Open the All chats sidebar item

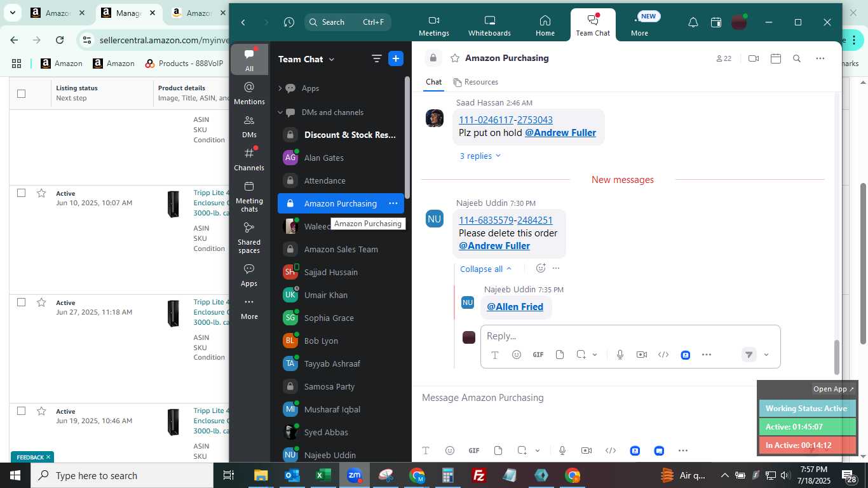click(x=249, y=59)
